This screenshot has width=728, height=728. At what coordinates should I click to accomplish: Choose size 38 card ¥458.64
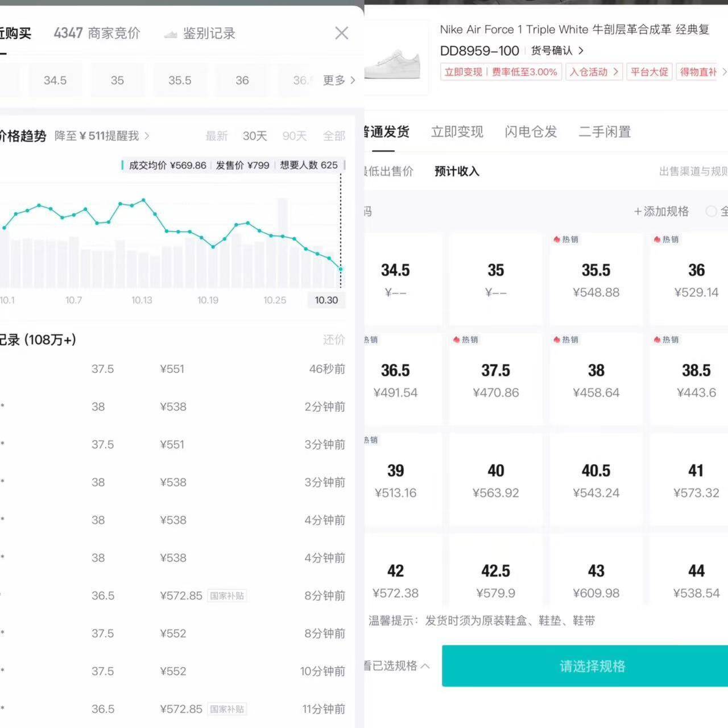pos(595,379)
